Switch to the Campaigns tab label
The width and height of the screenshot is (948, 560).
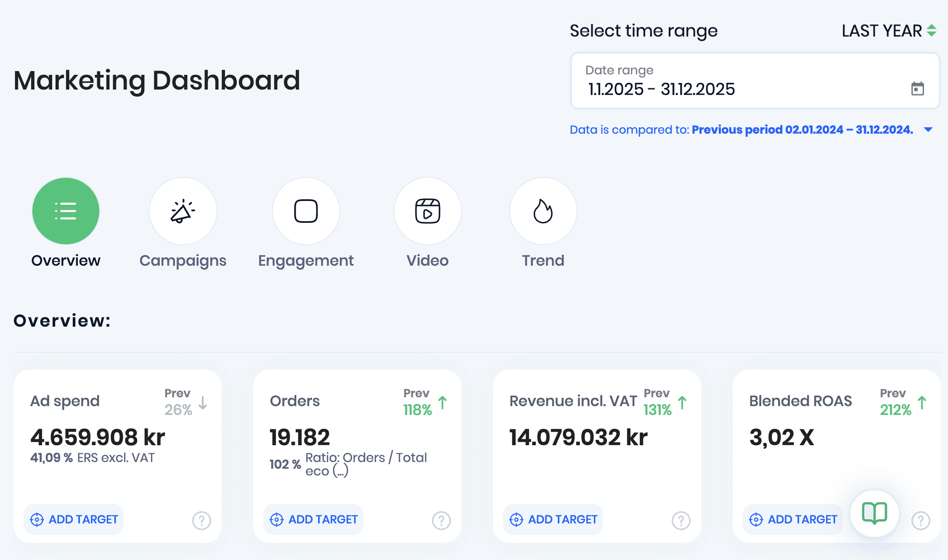click(x=183, y=261)
